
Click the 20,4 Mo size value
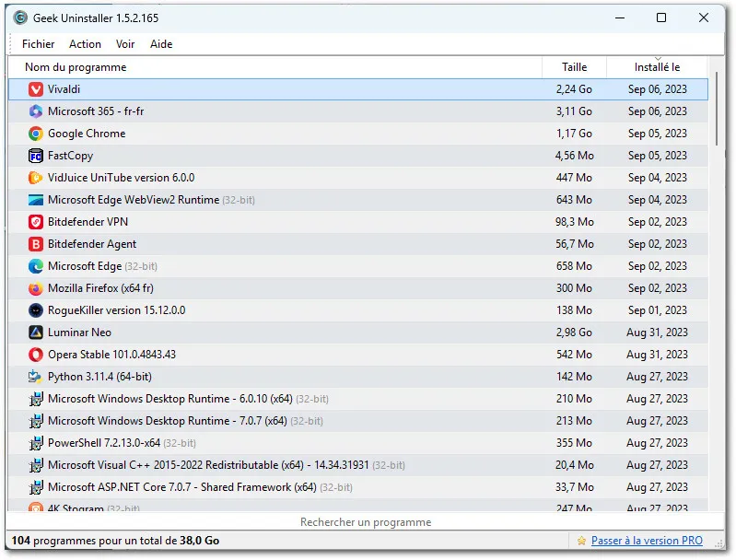tap(574, 465)
